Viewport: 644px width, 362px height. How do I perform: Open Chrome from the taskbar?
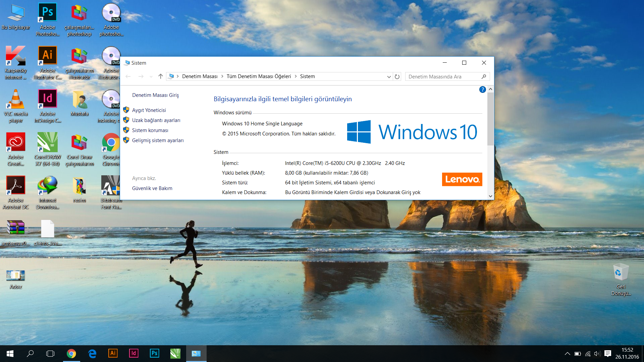(71, 354)
